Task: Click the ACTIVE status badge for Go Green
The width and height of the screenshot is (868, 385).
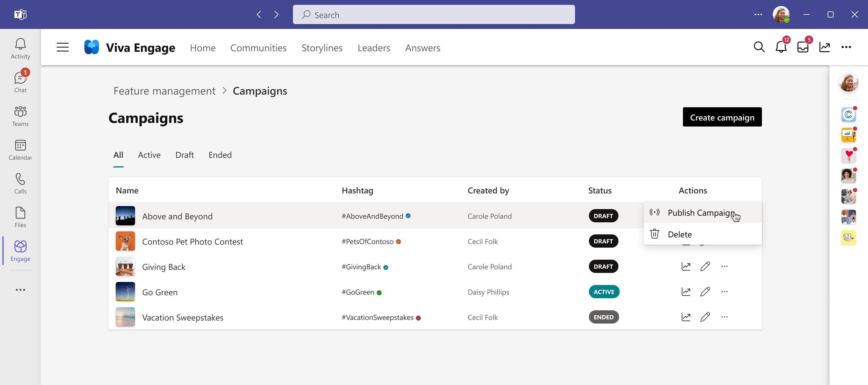Action: [x=604, y=292]
